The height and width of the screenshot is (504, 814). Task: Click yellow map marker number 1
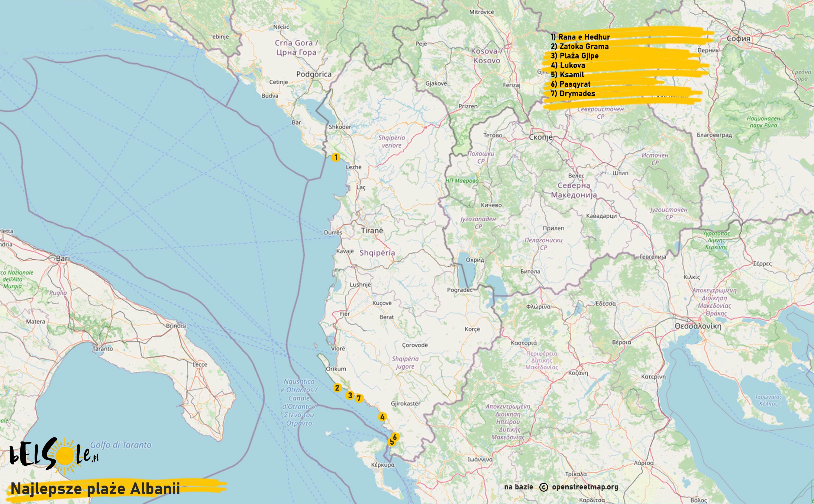[336, 157]
